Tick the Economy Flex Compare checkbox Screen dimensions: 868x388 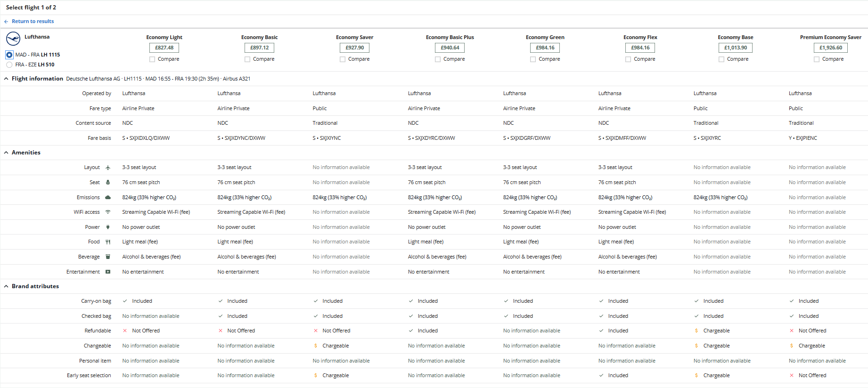(x=628, y=59)
